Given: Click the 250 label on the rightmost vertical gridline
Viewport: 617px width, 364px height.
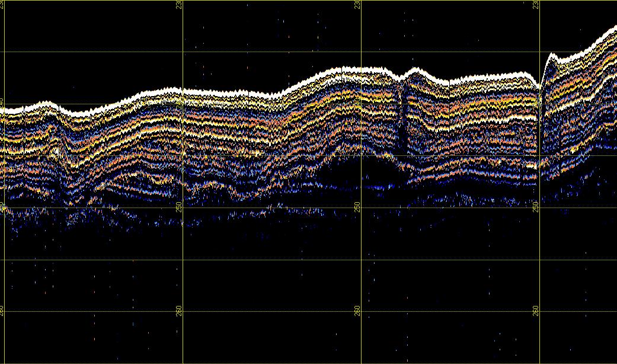Looking at the screenshot, I should click(x=536, y=206).
